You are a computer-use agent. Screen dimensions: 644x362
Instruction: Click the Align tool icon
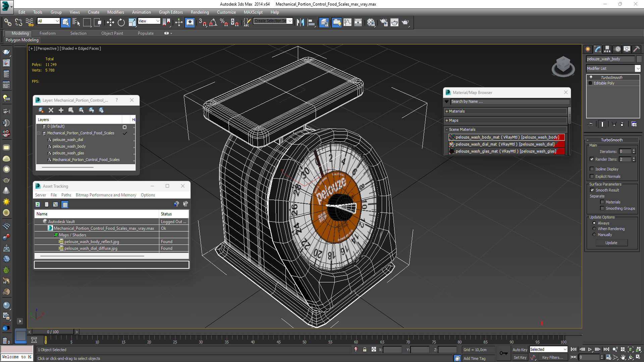coord(311,22)
